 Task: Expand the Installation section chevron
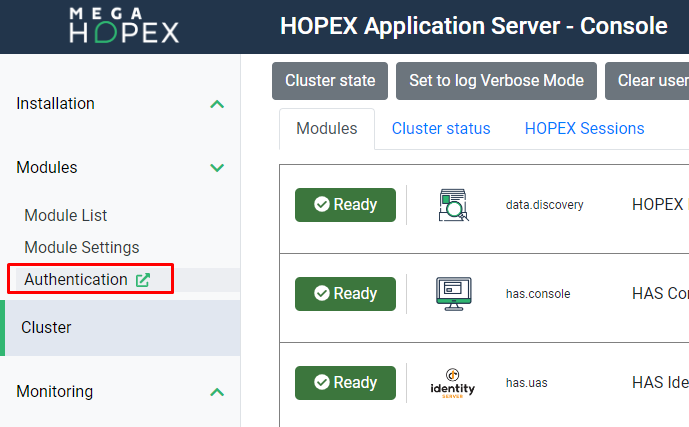tap(217, 104)
